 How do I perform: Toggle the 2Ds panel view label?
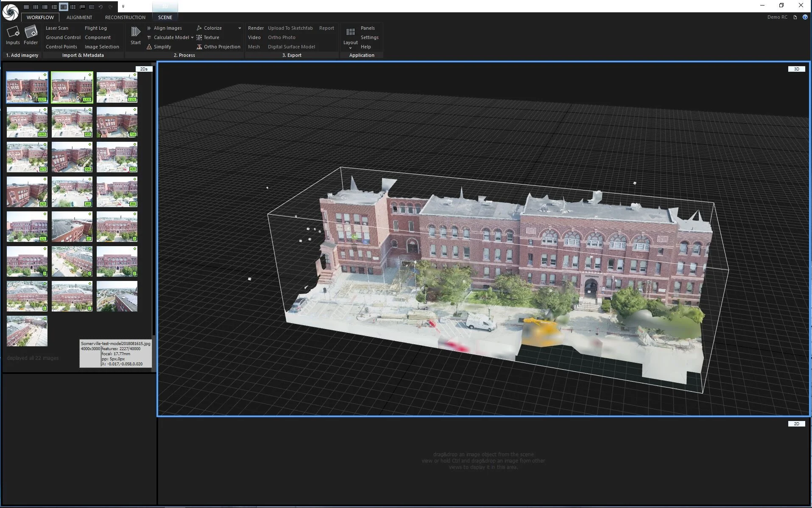coord(144,69)
